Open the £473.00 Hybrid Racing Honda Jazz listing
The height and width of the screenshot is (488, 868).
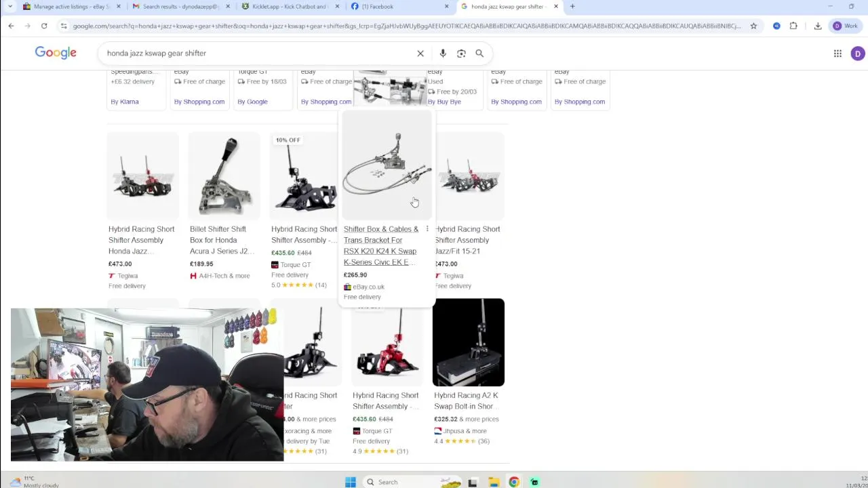[x=142, y=240]
